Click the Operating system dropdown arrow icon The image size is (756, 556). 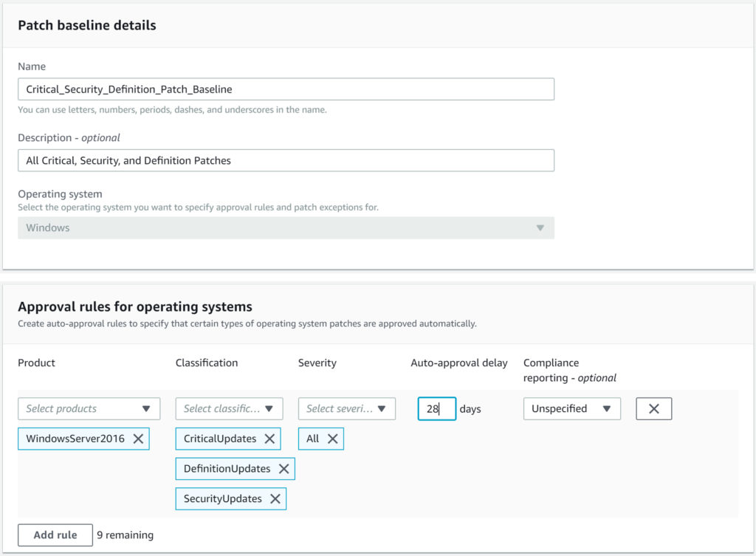pos(541,227)
